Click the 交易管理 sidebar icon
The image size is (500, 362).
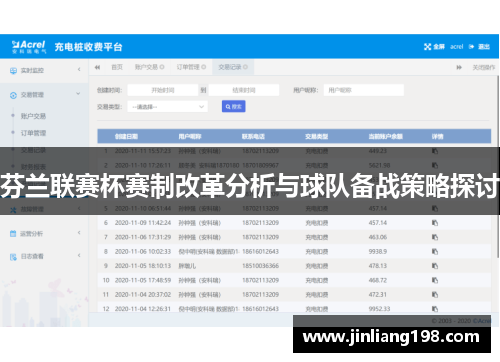(x=13, y=95)
